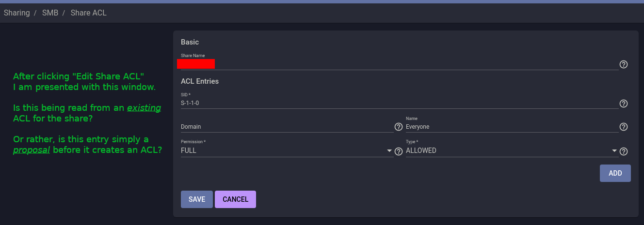Screen dimensions: 644x225
Task: Click the underlined word "proposal"
Action: 32,150
